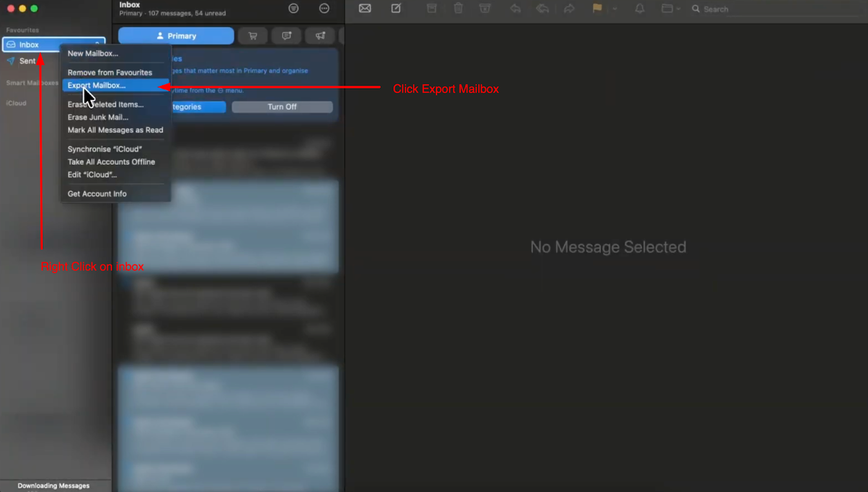Click the Favourites sidebar heading
Image resolution: width=868 pixels, height=492 pixels.
pos(22,30)
